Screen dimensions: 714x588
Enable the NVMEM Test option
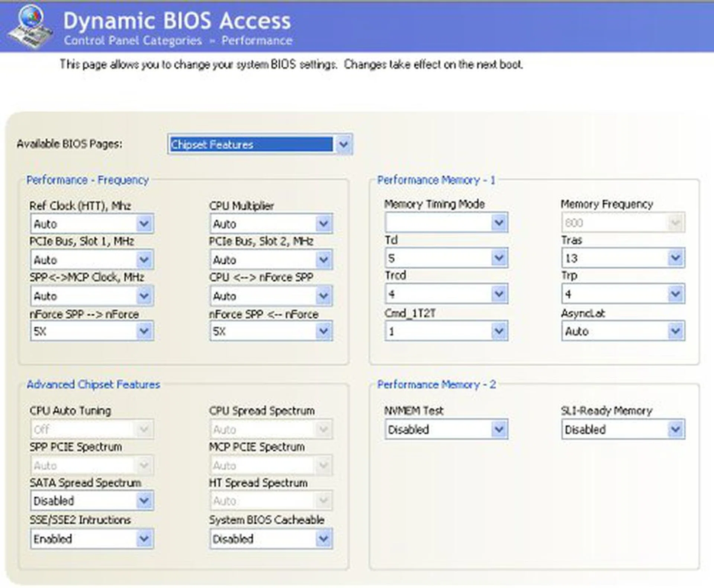tap(499, 429)
